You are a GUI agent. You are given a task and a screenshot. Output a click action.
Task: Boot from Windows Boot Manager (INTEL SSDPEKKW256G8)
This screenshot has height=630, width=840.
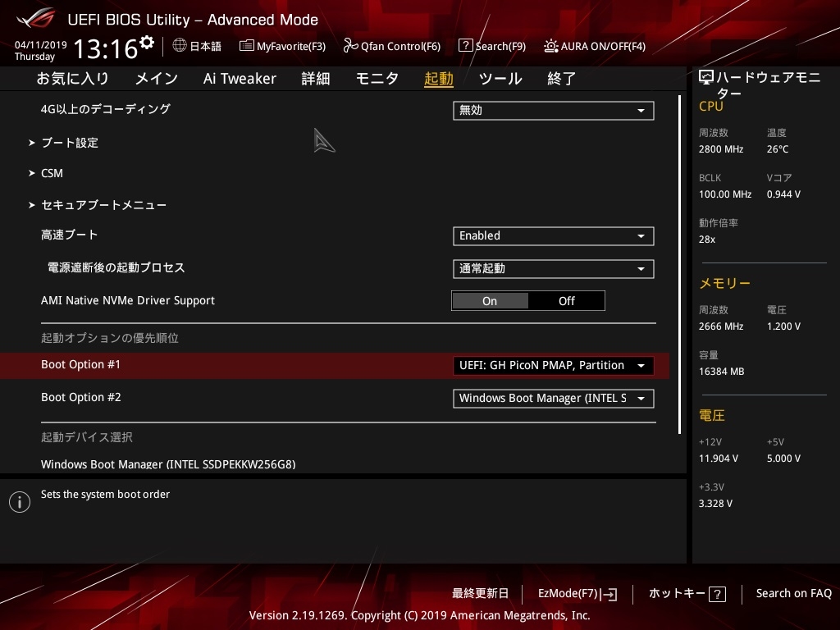168,464
